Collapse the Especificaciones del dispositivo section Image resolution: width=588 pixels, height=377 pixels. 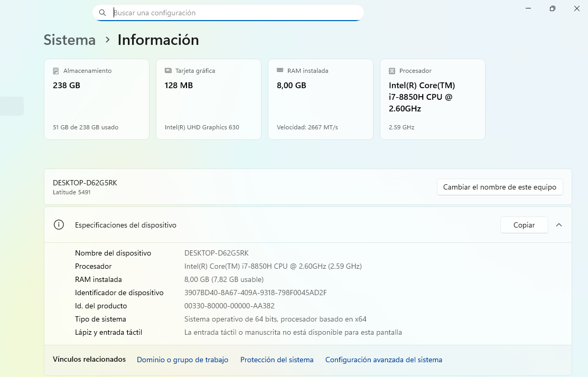[559, 224]
